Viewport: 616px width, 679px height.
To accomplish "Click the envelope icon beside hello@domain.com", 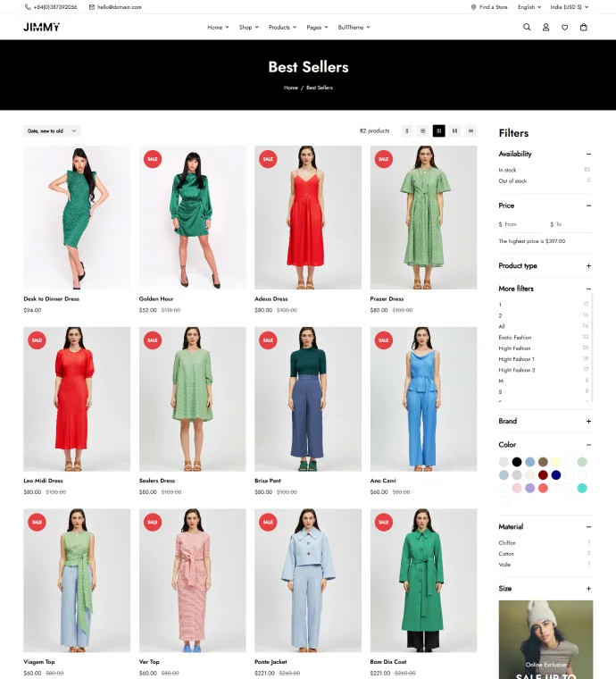I will (x=92, y=7).
